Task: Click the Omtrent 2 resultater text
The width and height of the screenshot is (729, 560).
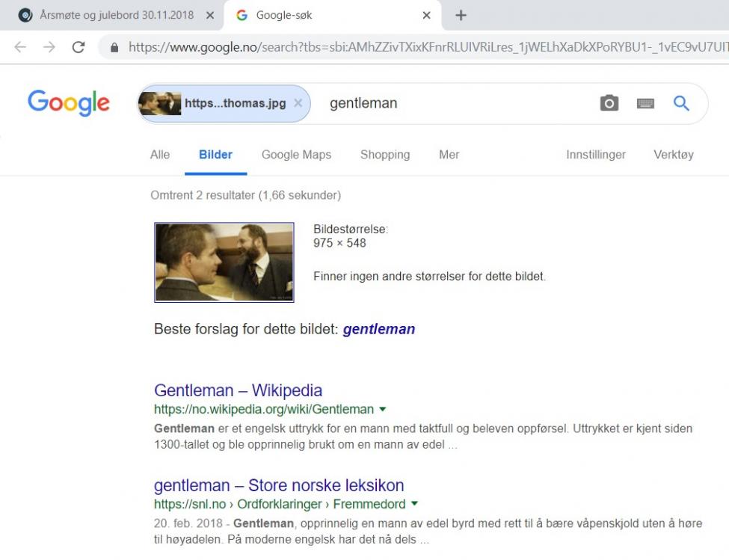Action: 245,195
